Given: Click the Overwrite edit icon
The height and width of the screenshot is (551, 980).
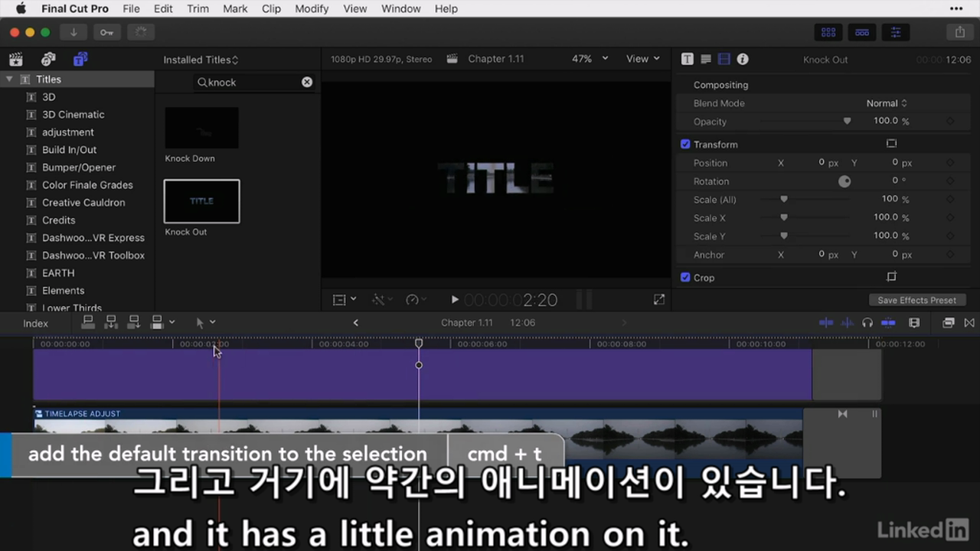Looking at the screenshot, I should point(158,322).
